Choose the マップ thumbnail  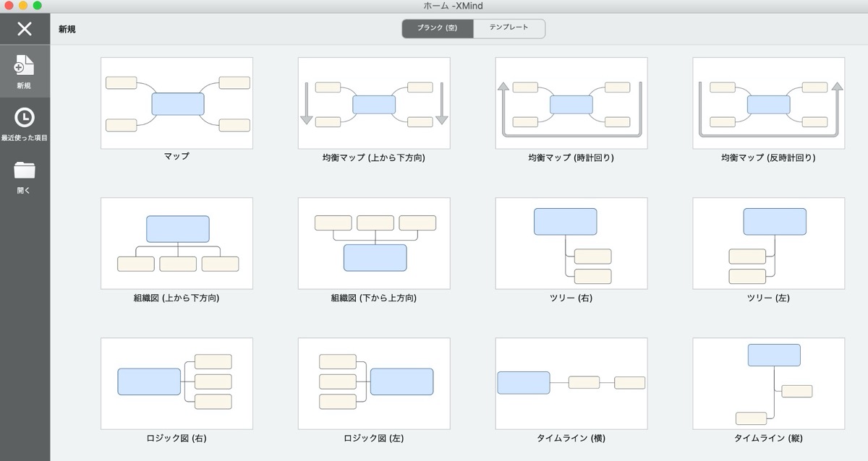tap(176, 103)
